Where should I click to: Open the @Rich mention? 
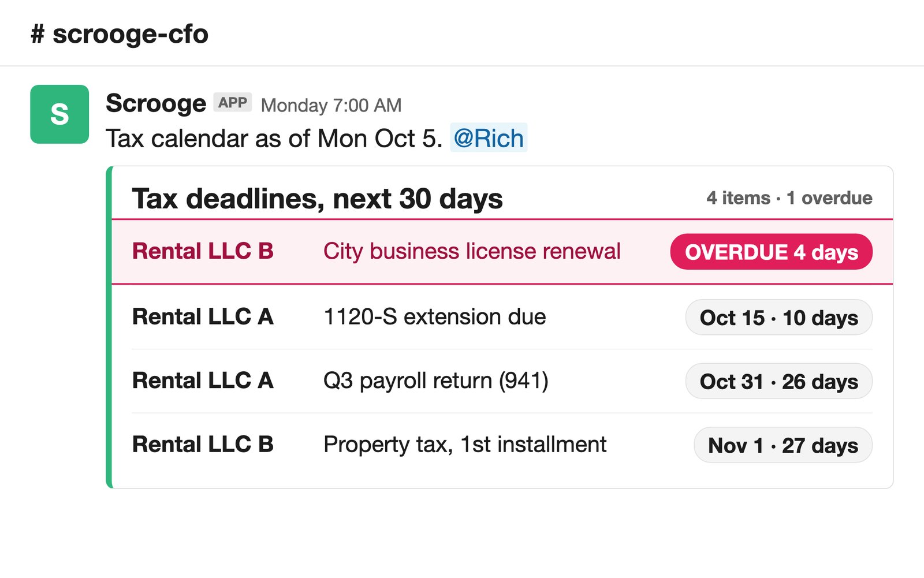click(x=489, y=138)
